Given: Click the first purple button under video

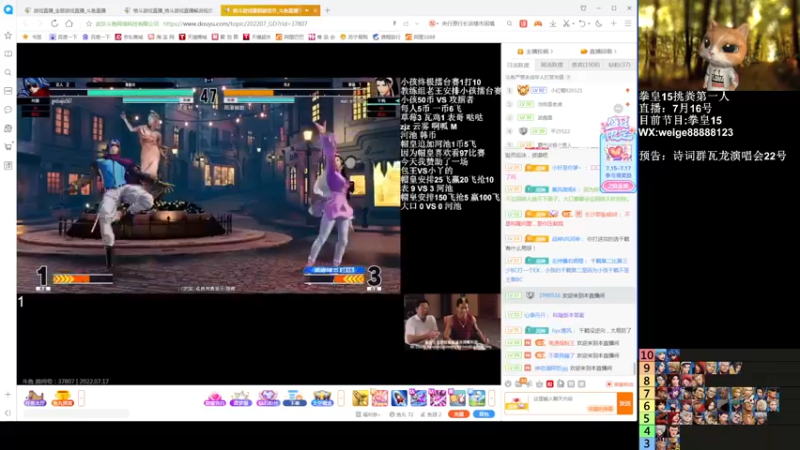Looking at the screenshot, I should (x=35, y=398).
